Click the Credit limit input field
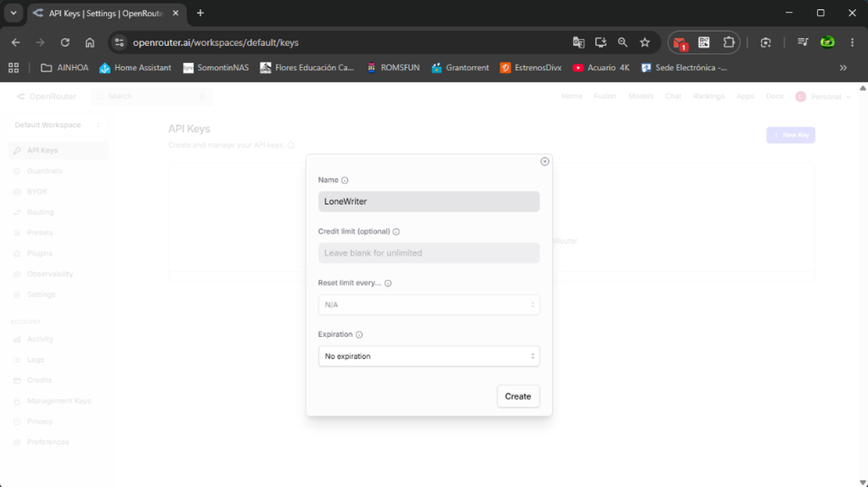Image resolution: width=868 pixels, height=487 pixels. pos(429,253)
